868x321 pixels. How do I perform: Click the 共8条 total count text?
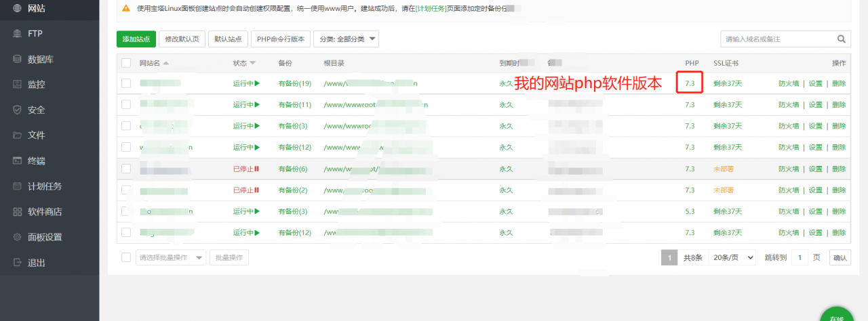[693, 257]
